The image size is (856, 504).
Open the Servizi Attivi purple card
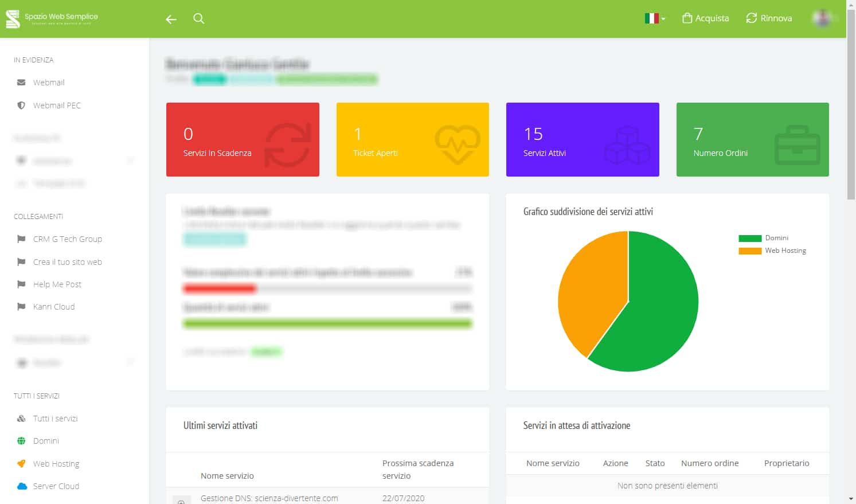(x=582, y=139)
